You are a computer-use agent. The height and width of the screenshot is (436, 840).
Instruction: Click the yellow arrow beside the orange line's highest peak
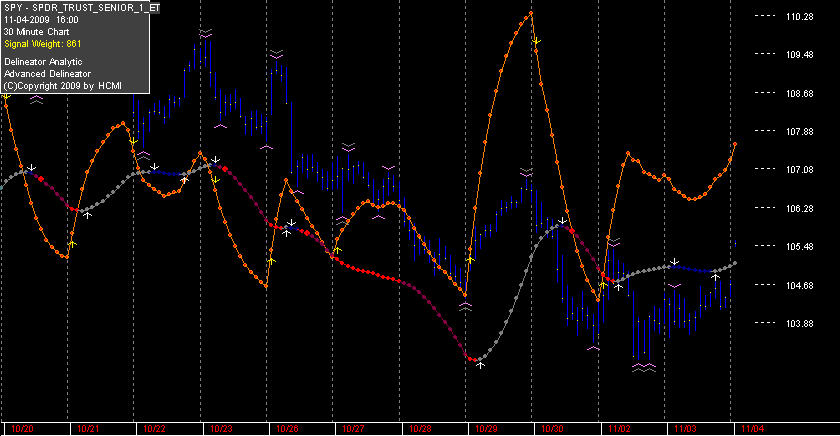point(536,41)
